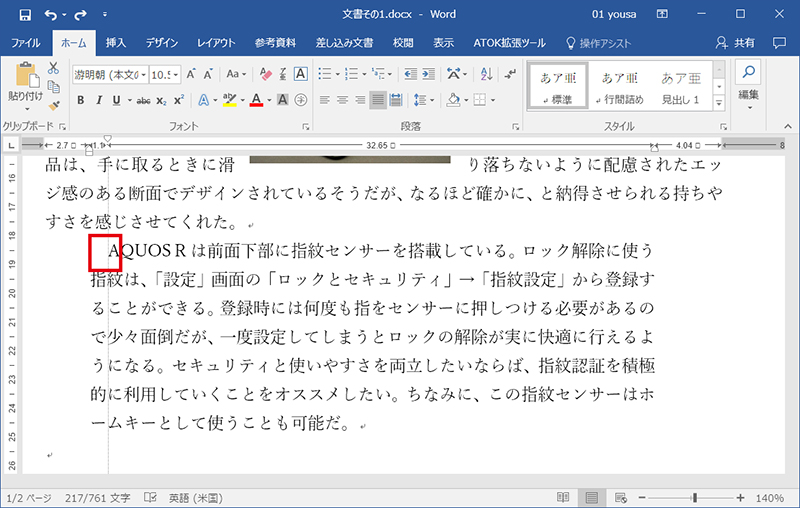Apply superscript formatting
This screenshot has width=800, height=508.
[x=179, y=100]
